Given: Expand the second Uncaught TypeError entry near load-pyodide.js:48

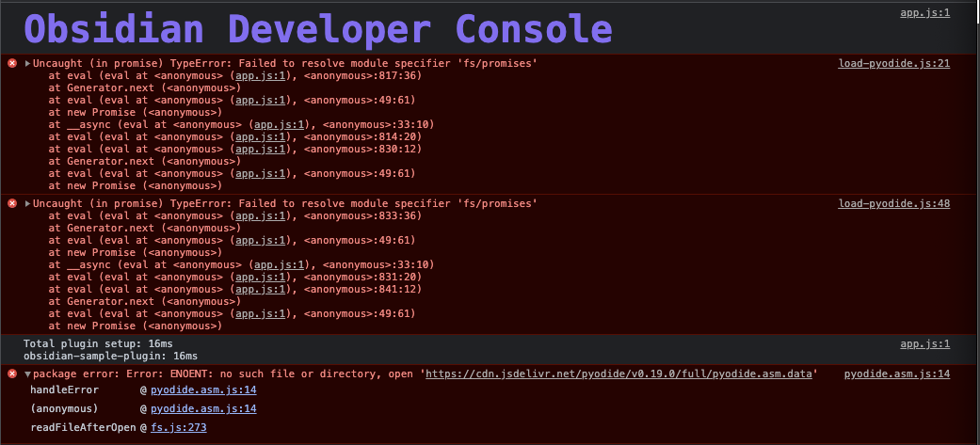Looking at the screenshot, I should click(x=27, y=203).
